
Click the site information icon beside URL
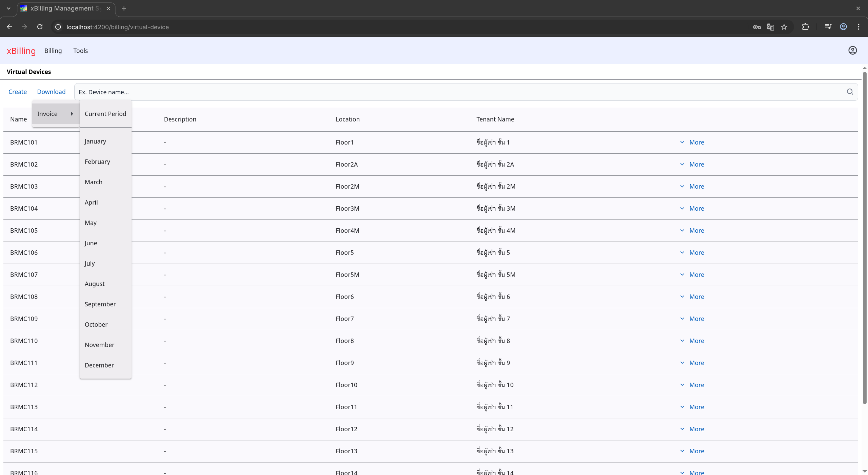pyautogui.click(x=58, y=27)
